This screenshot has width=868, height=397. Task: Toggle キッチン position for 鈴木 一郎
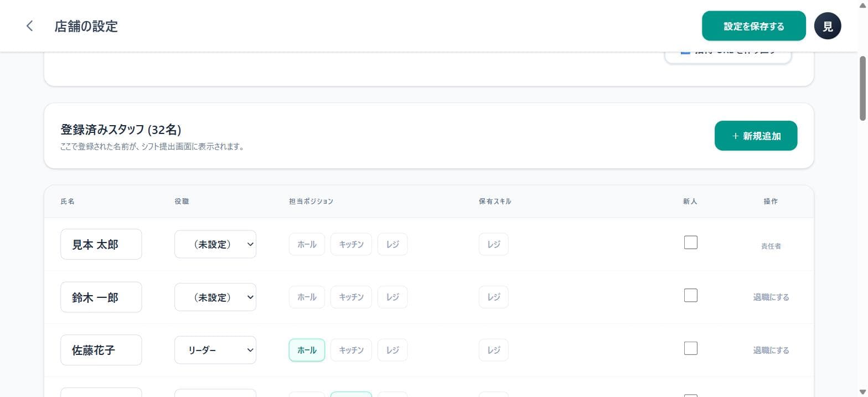(x=351, y=297)
